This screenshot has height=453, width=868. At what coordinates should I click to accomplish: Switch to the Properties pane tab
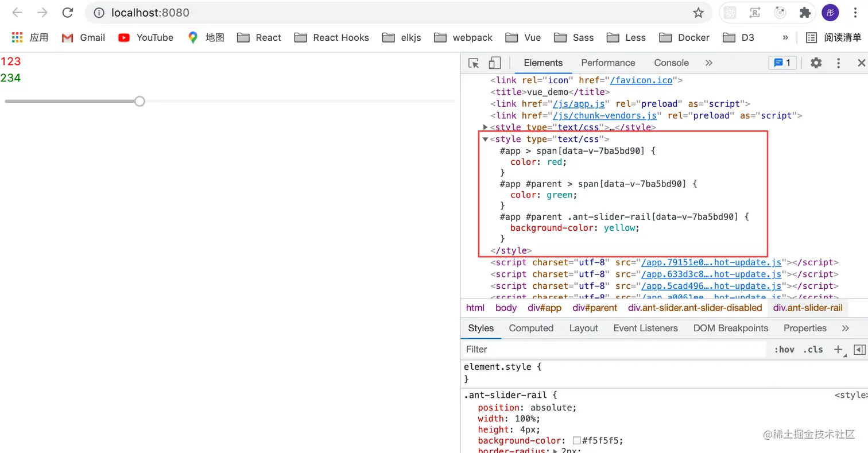click(x=805, y=328)
